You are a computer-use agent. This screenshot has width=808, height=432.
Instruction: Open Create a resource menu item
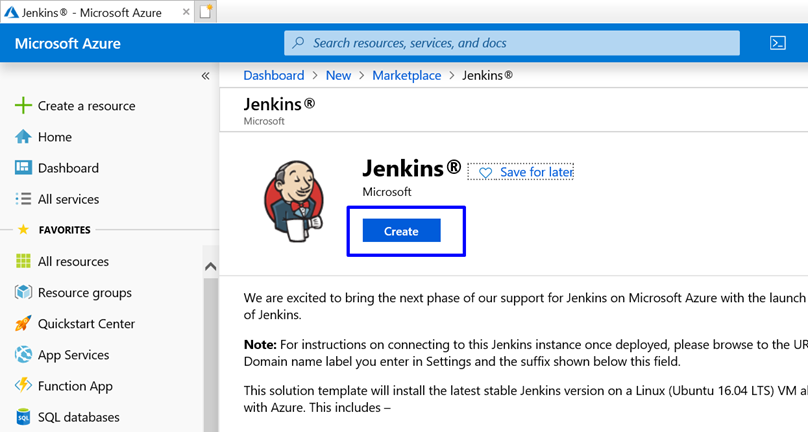87,106
